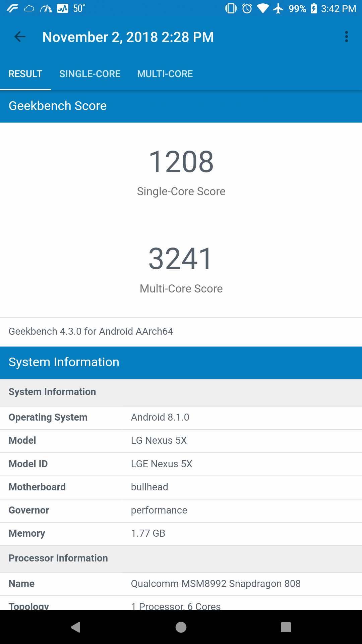Tap the 'Memory' row label
Viewport: 362px width, 644px height.
[x=27, y=533]
